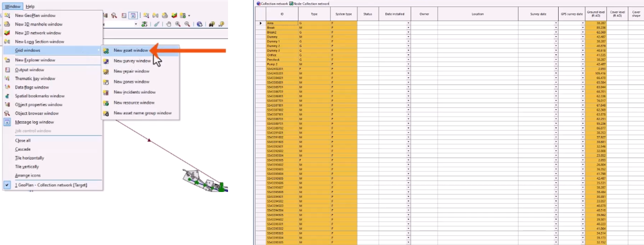Click the New zones window icon
The width and height of the screenshot is (644, 245).
(106, 82)
